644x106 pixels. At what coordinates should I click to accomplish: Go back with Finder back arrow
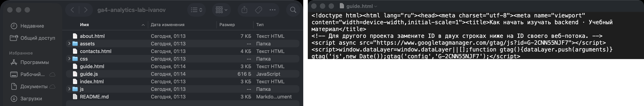point(73,10)
